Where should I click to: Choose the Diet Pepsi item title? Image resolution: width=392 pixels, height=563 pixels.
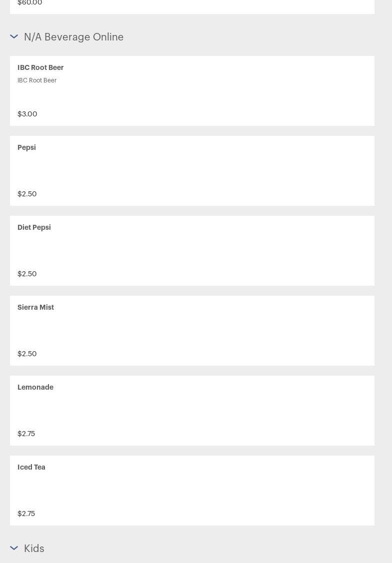34,227
